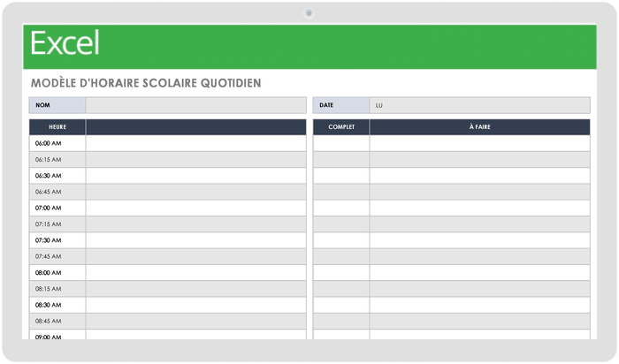Click the 08:30 AM time cell

coord(57,305)
